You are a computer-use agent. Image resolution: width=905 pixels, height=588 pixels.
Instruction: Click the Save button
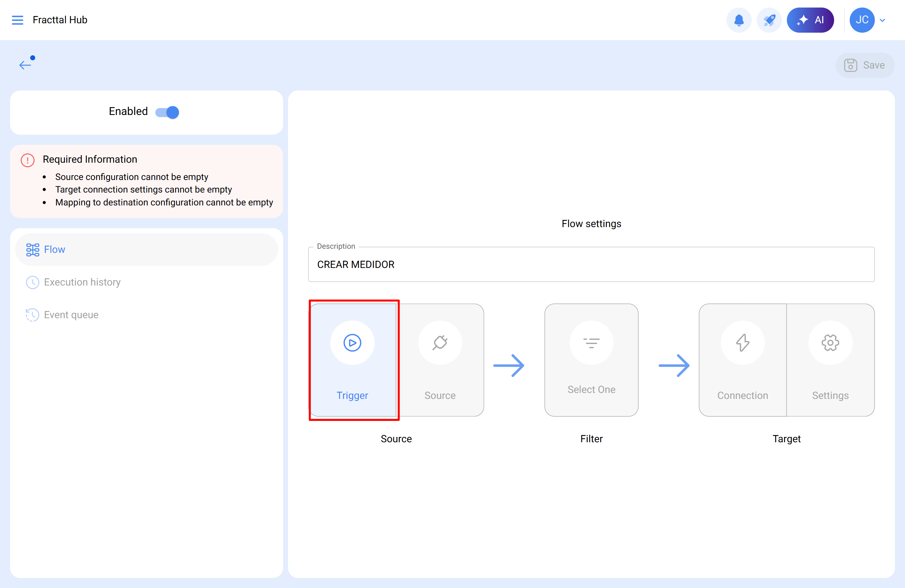click(x=865, y=65)
